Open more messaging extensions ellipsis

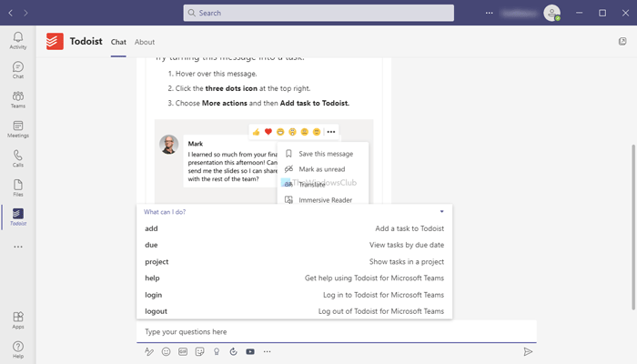coord(267,351)
